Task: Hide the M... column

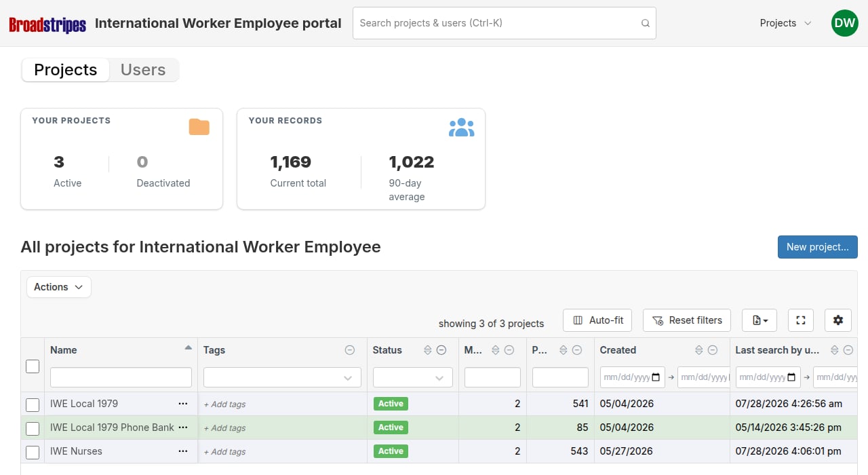Action: pos(509,350)
